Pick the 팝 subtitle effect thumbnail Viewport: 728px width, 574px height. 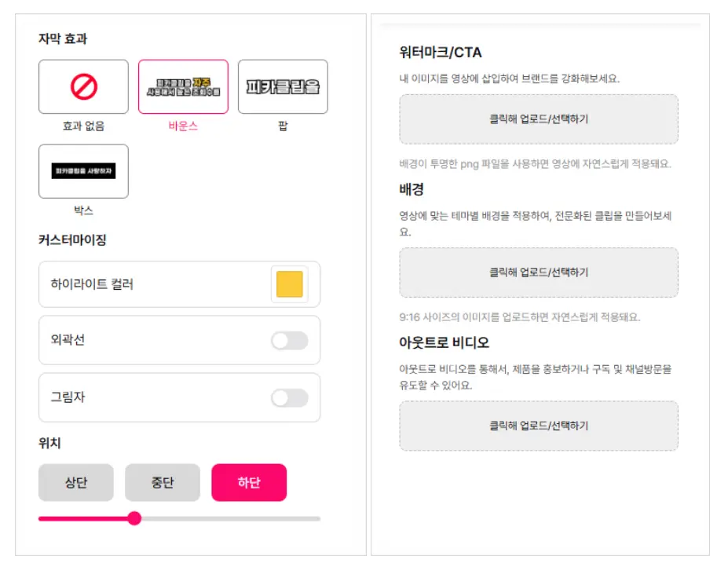(x=283, y=87)
